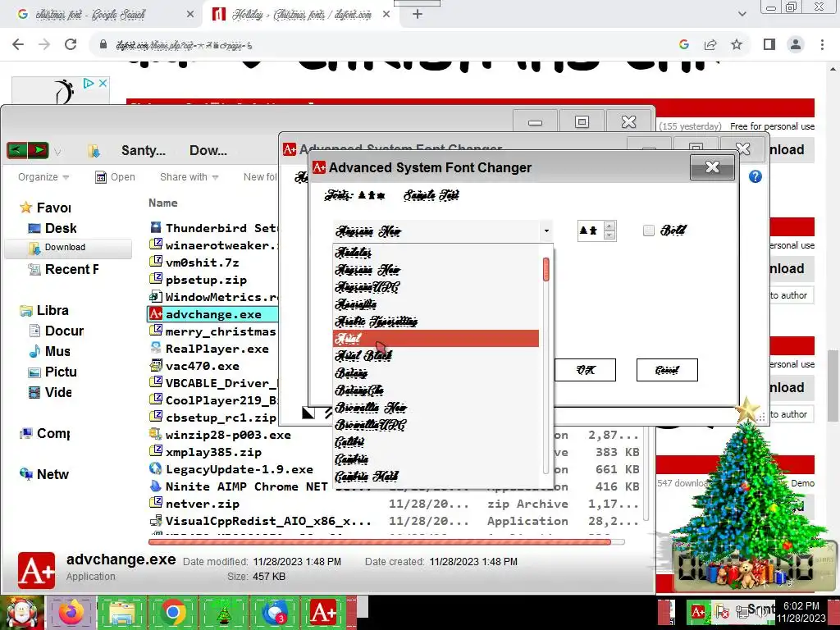Click the font list scrollbar thumb
The width and height of the screenshot is (840, 630).
[x=546, y=269]
